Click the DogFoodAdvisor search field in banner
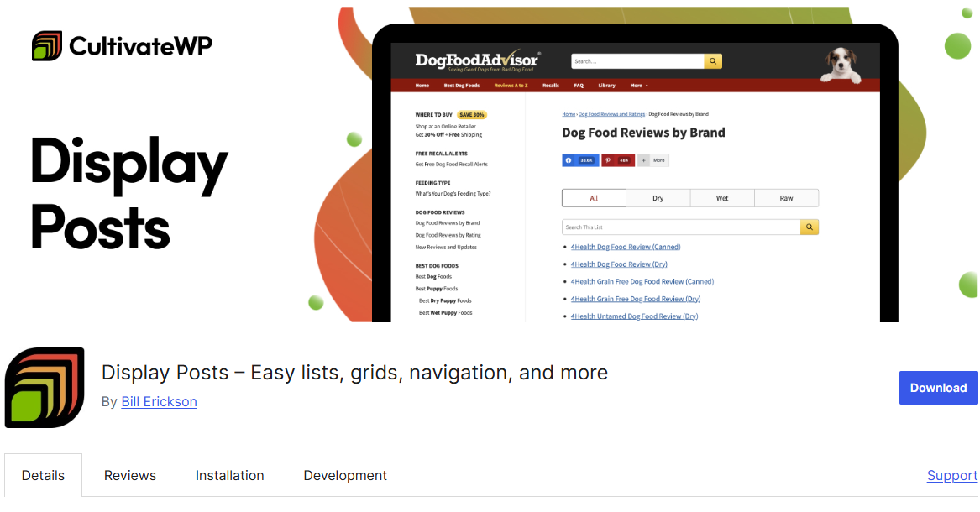The height and width of the screenshot is (512, 980). (x=637, y=61)
